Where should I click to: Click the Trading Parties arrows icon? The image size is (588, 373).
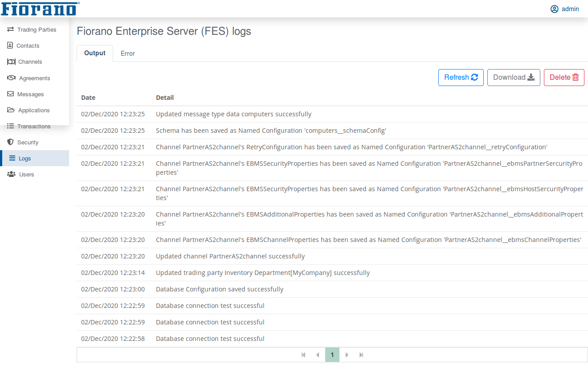(x=10, y=29)
